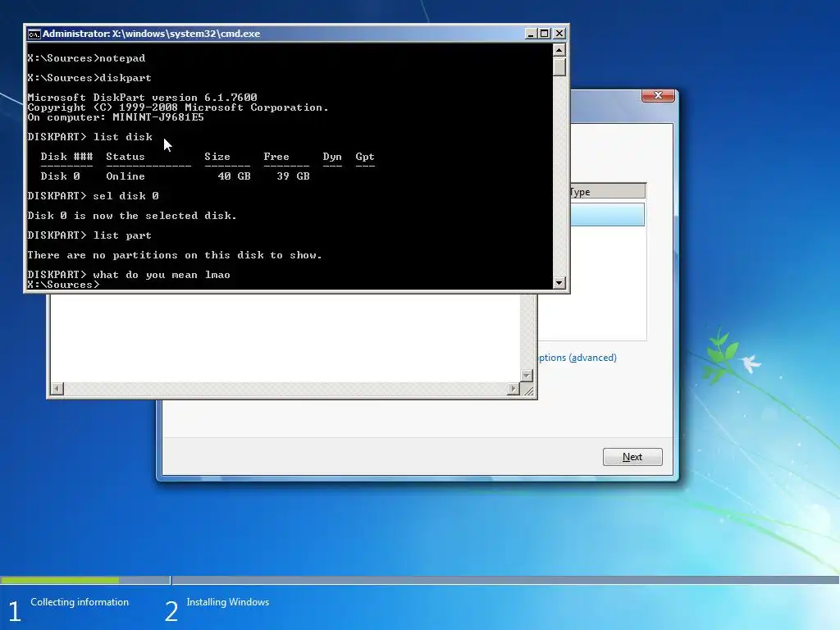840x630 pixels.
Task: Close the Install Windows dialog with red X
Action: [658, 95]
